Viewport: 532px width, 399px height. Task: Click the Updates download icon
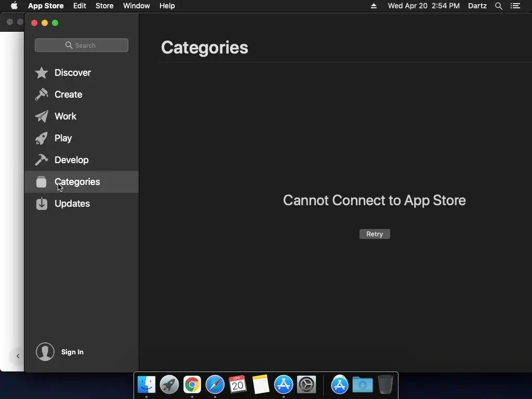point(42,204)
